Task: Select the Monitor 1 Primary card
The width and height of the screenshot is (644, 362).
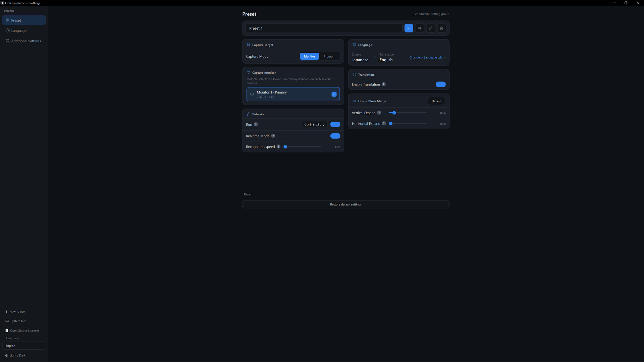Action: point(293,94)
